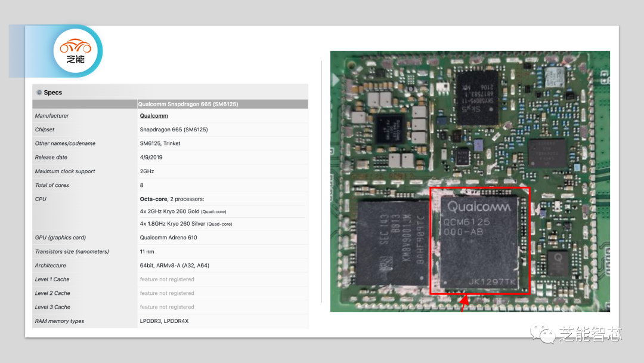Screen dimensions: 644x363
Task: Click '4x 1.8GHz Kryo 260 Silver' entry
Action: [x=186, y=224]
